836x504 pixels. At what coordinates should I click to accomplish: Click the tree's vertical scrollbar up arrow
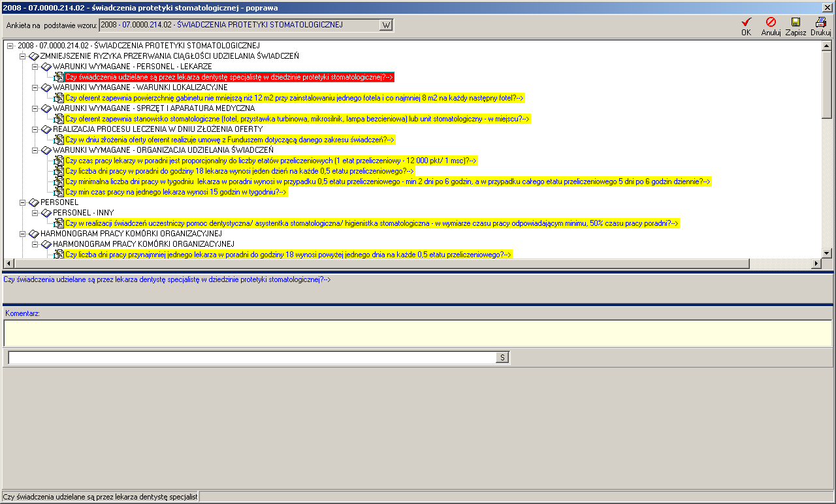click(x=827, y=46)
